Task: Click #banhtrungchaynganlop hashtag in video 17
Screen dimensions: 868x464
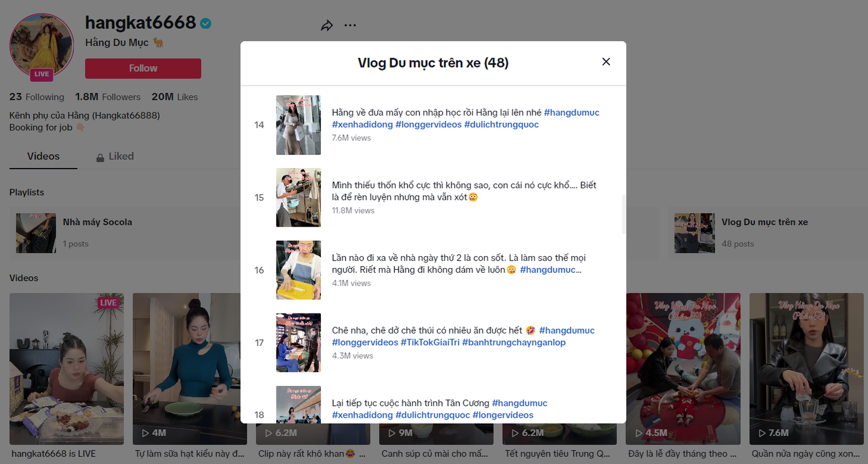Action: pos(513,342)
